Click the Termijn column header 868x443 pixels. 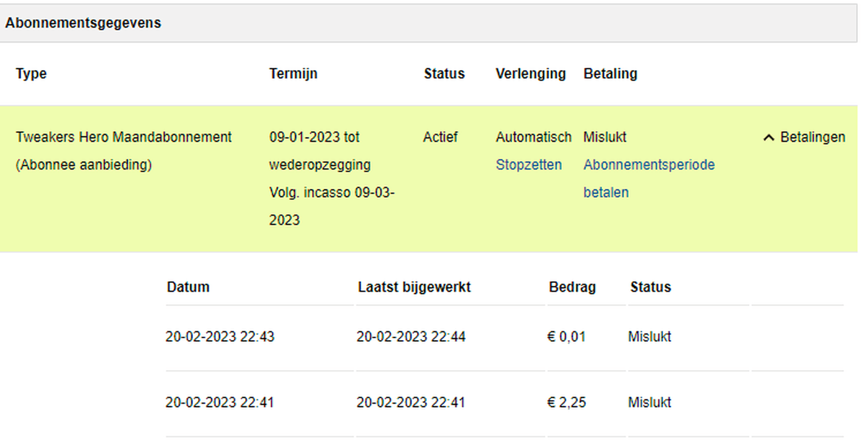(293, 74)
